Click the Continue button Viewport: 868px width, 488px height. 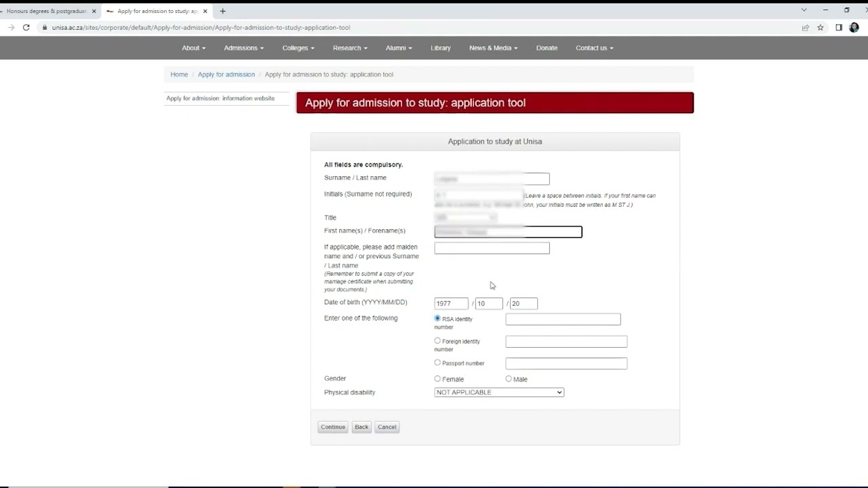(333, 427)
